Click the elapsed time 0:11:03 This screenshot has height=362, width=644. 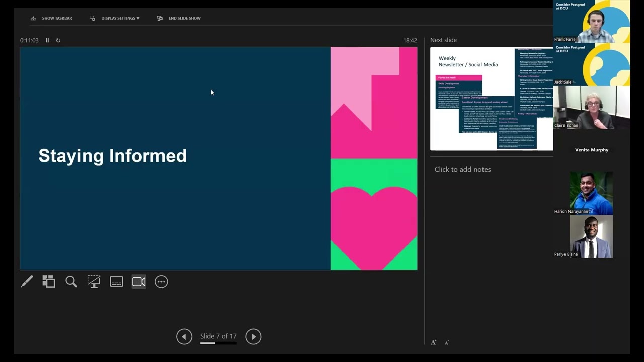29,40
